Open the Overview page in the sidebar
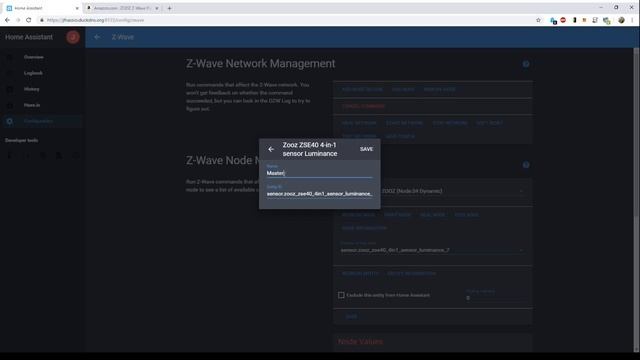The width and height of the screenshot is (640, 360). pyautogui.click(x=33, y=57)
